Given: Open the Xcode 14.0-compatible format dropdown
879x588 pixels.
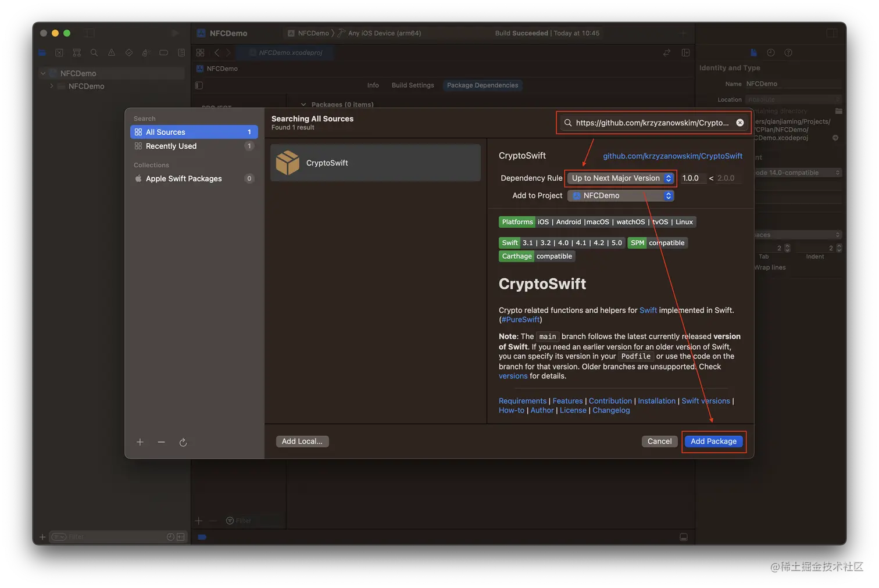Looking at the screenshot, I should pyautogui.click(x=798, y=173).
